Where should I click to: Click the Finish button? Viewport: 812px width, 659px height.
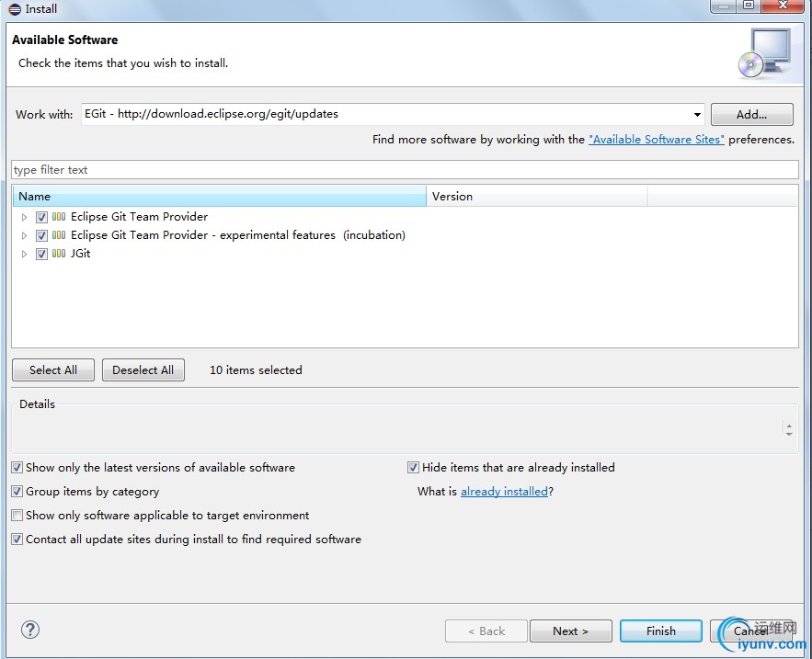coord(661,631)
